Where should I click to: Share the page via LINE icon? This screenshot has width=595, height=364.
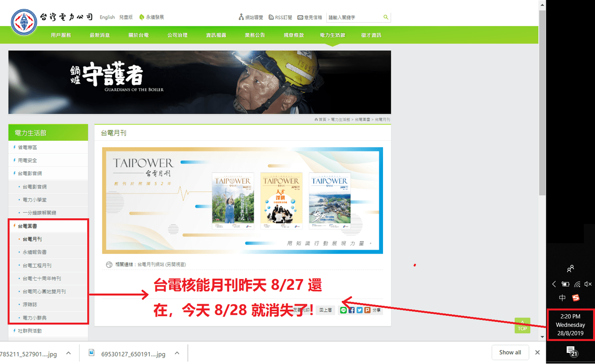[344, 310]
